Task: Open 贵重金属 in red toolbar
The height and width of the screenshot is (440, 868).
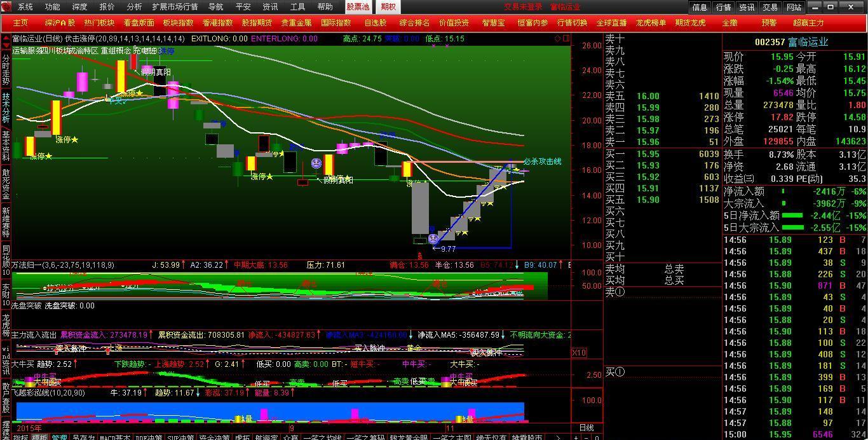Action: 297,22
